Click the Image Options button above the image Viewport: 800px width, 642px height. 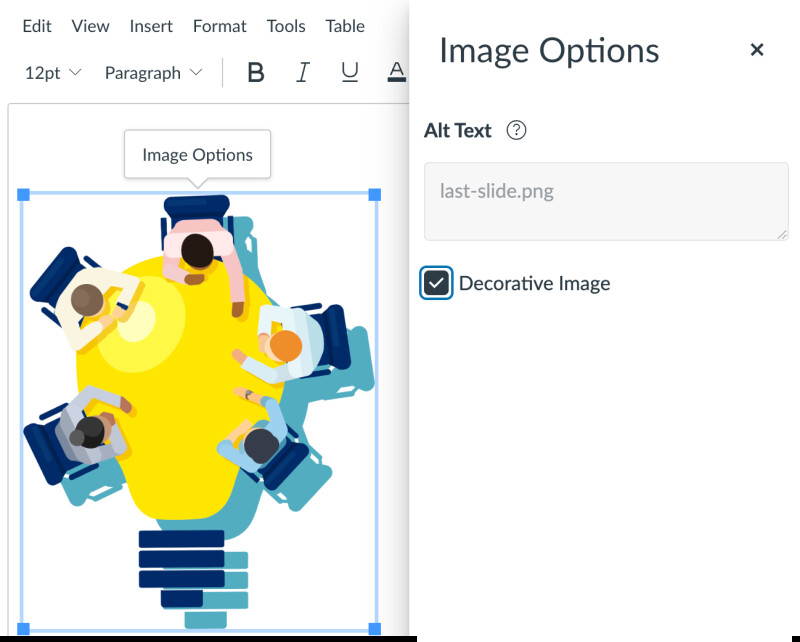197,154
